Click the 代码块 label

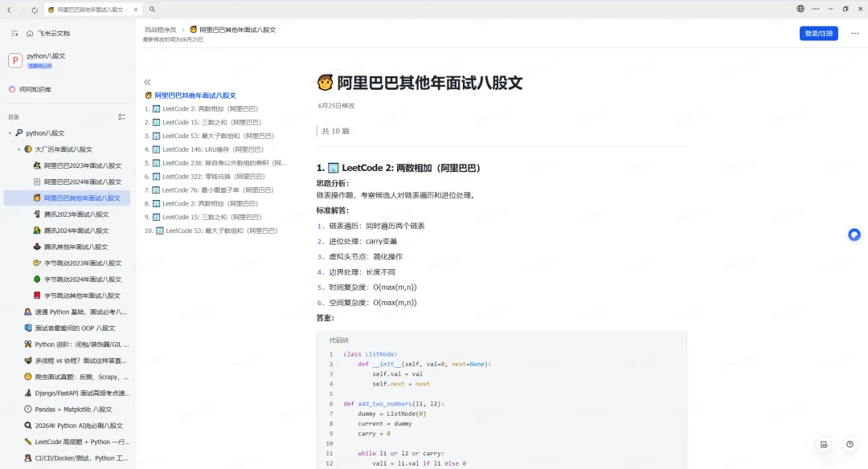[339, 341]
